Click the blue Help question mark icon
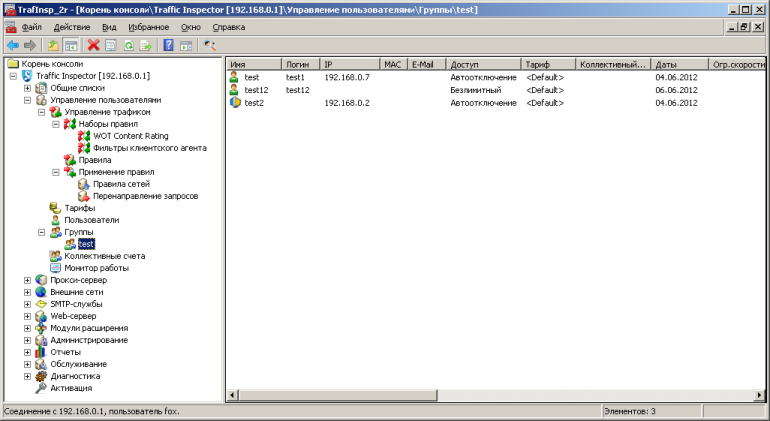This screenshot has width=770, height=421. 168,46
